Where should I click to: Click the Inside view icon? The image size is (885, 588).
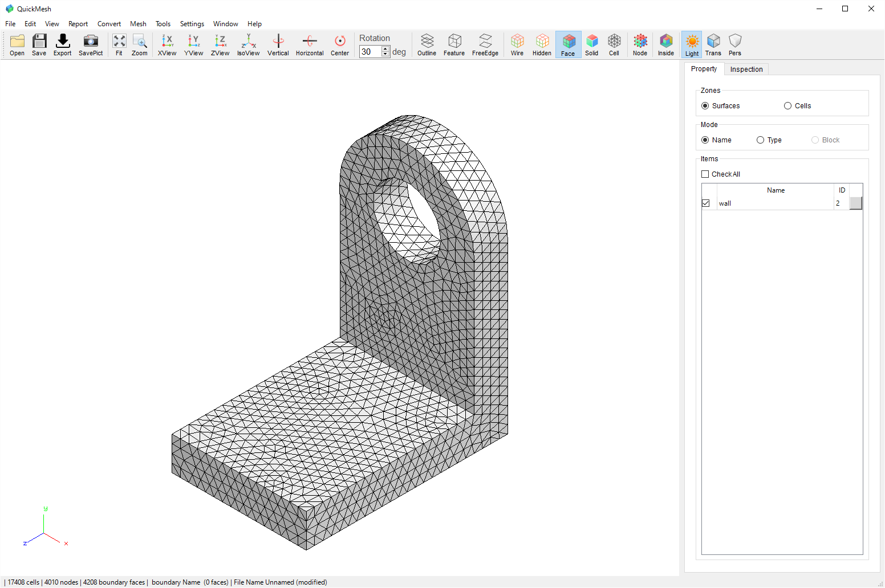666,44
